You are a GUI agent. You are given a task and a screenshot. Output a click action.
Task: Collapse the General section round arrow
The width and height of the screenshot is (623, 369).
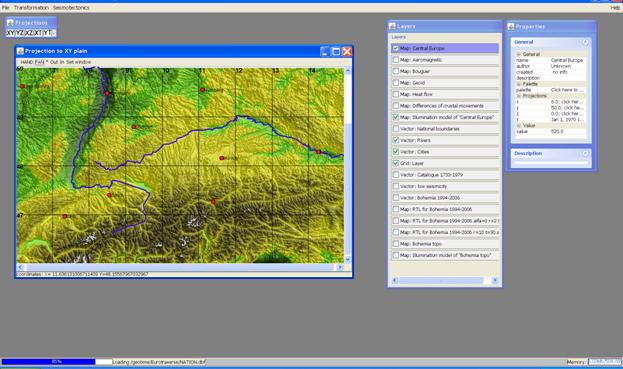coord(585,42)
